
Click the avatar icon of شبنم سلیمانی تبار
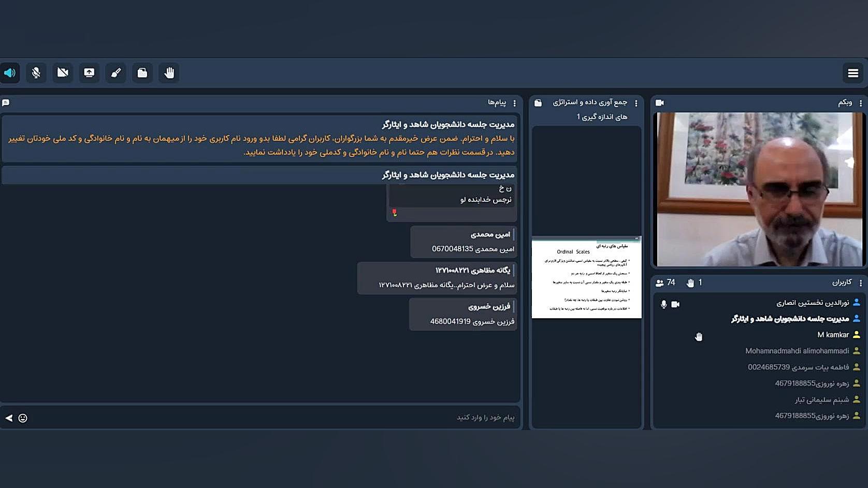857,399
